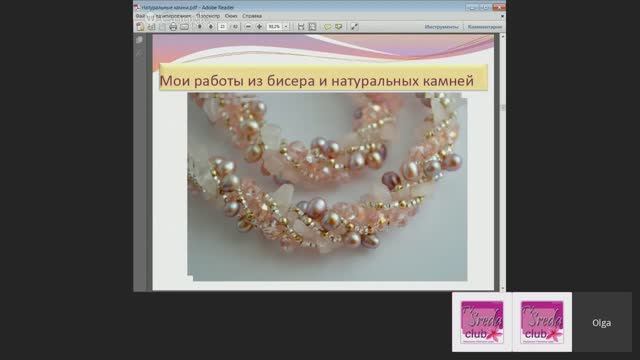Click the email envelope icon
Image resolution: width=640 pixels, height=360 pixels.
(x=184, y=27)
